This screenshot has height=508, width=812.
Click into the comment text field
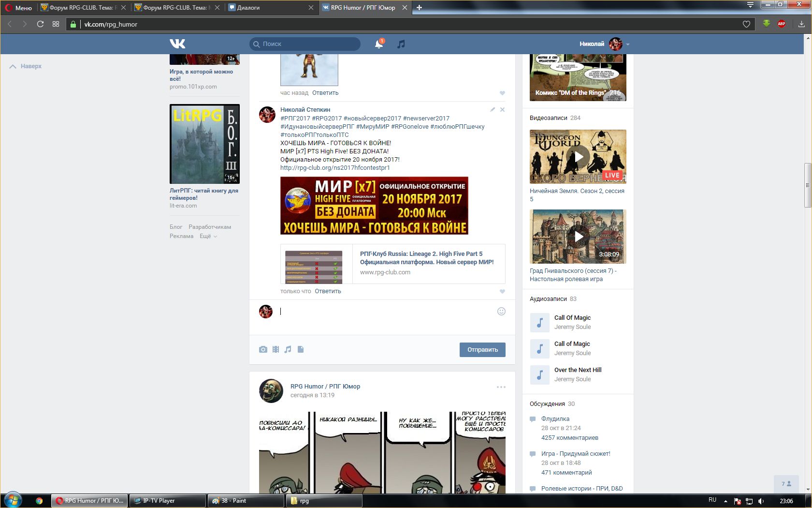tap(387, 312)
